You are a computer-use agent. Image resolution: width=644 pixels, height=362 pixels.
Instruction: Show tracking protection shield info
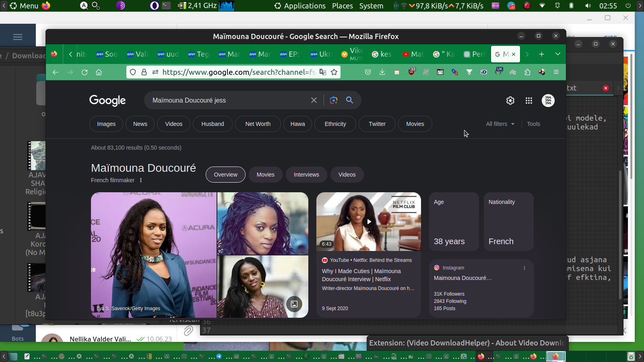coord(133,72)
